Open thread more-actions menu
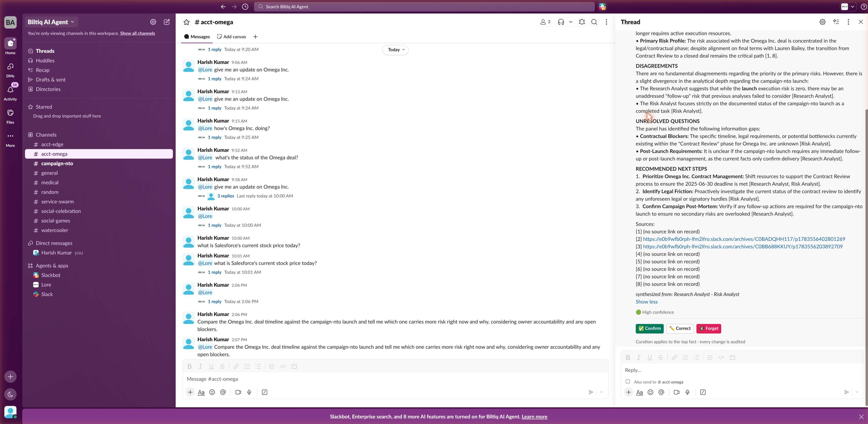Screen dimensions: 868x424 848,22
